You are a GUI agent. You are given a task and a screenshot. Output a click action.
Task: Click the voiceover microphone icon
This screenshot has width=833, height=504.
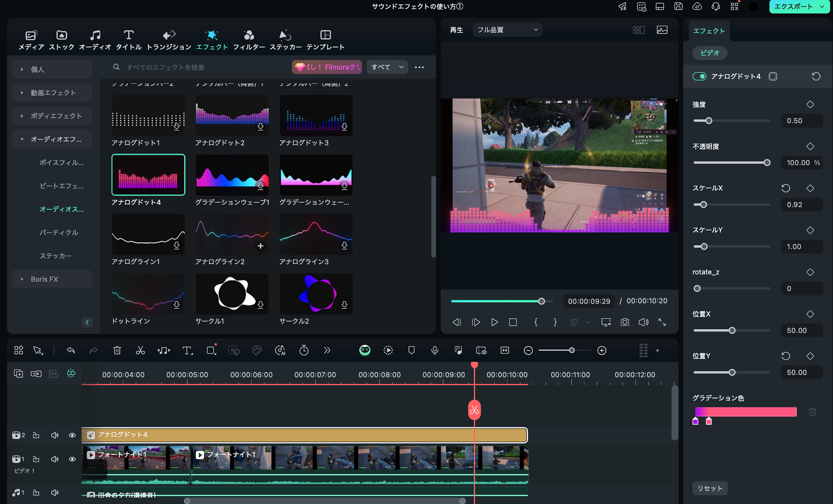coord(435,350)
